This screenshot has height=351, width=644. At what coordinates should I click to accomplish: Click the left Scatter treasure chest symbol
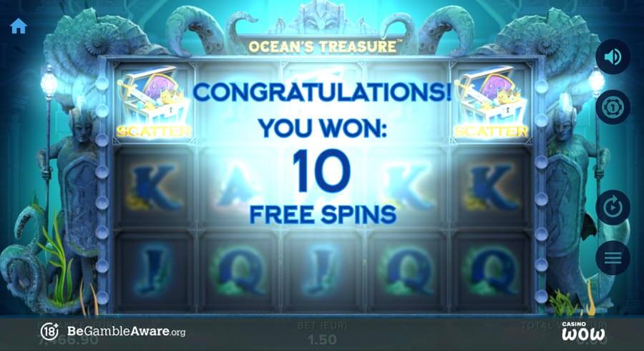[154, 102]
